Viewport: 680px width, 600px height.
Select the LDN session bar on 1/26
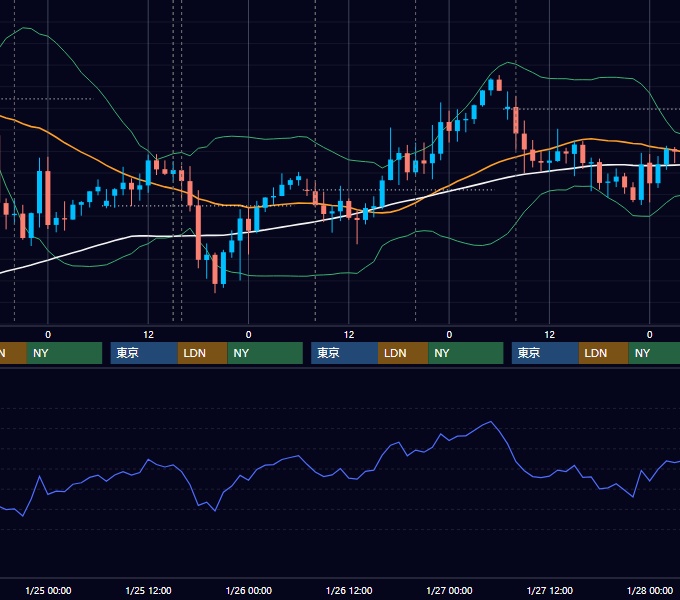pos(403,353)
